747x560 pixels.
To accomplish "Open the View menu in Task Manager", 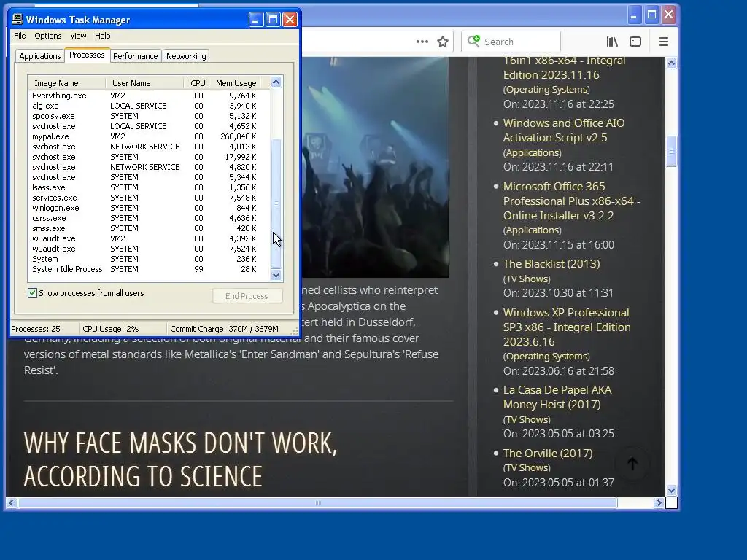I will (x=78, y=36).
